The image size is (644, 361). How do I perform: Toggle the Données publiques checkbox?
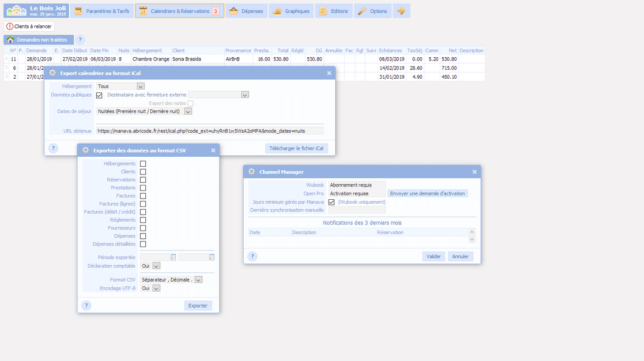[99, 95]
